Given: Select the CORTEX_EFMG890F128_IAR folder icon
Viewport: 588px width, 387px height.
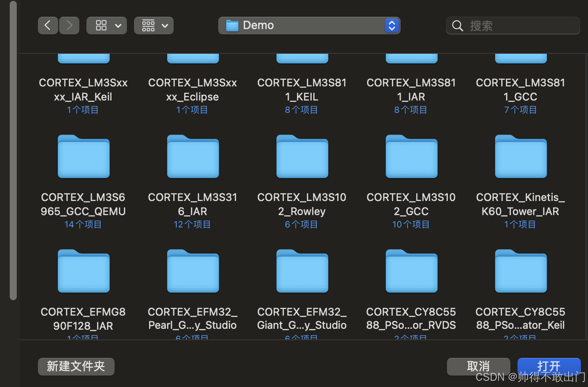Looking at the screenshot, I should (84, 271).
